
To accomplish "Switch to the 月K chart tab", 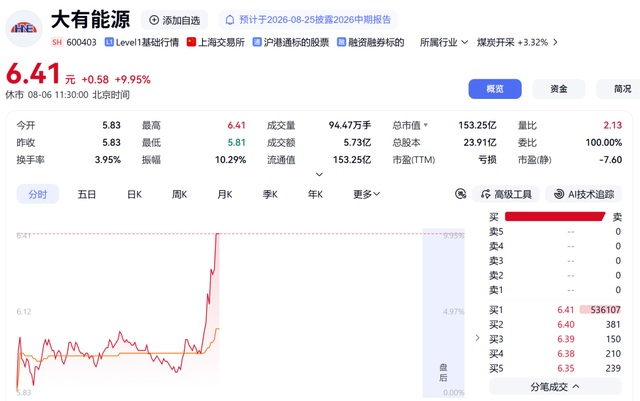I will (224, 194).
